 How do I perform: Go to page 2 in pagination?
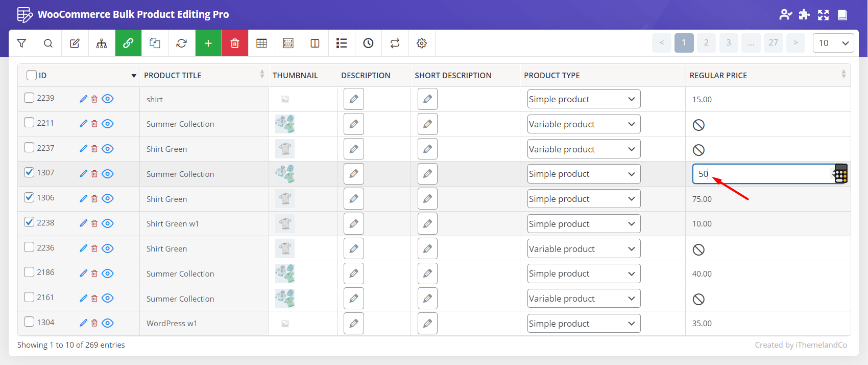click(x=706, y=43)
